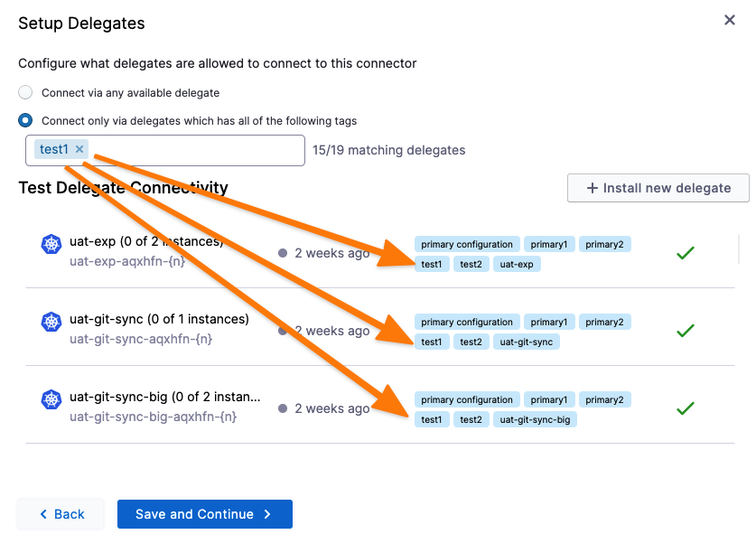
Task: Remove the test1 tag using its x
Action: tap(79, 149)
